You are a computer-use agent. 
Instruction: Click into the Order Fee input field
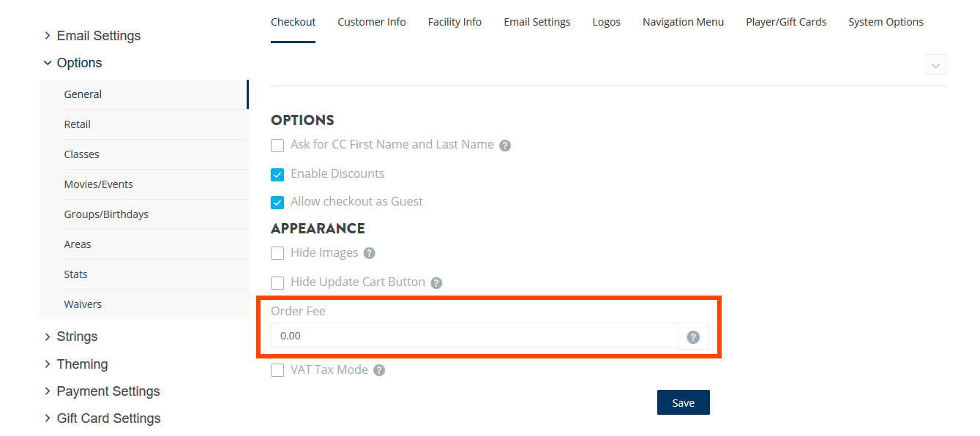pyautogui.click(x=474, y=336)
